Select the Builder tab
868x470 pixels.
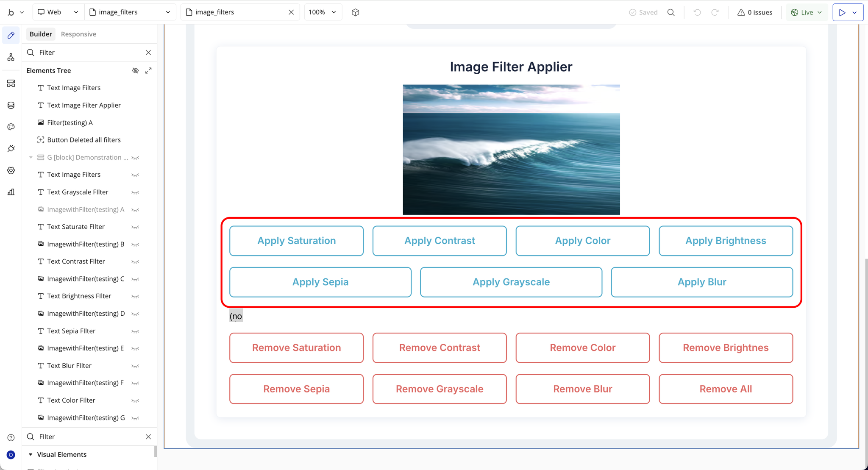pos(41,34)
